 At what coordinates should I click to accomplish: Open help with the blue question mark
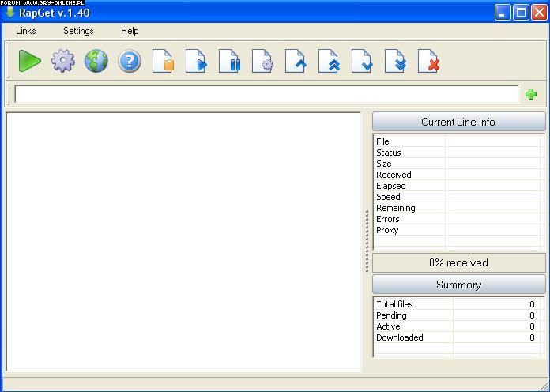(x=130, y=61)
